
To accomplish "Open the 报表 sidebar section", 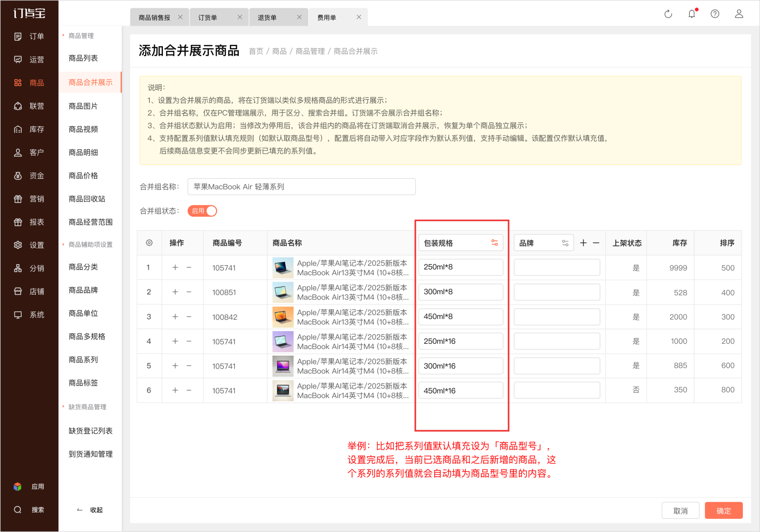I will point(29,222).
